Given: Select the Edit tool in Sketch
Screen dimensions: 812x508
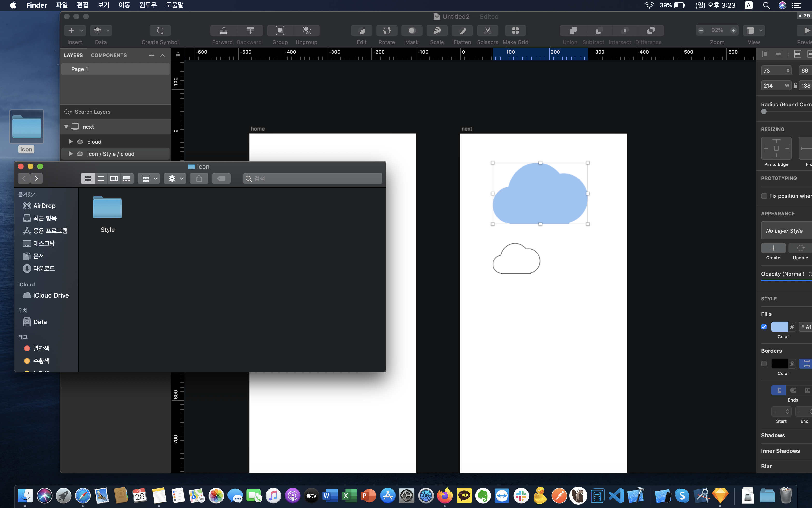Looking at the screenshot, I should click(361, 30).
